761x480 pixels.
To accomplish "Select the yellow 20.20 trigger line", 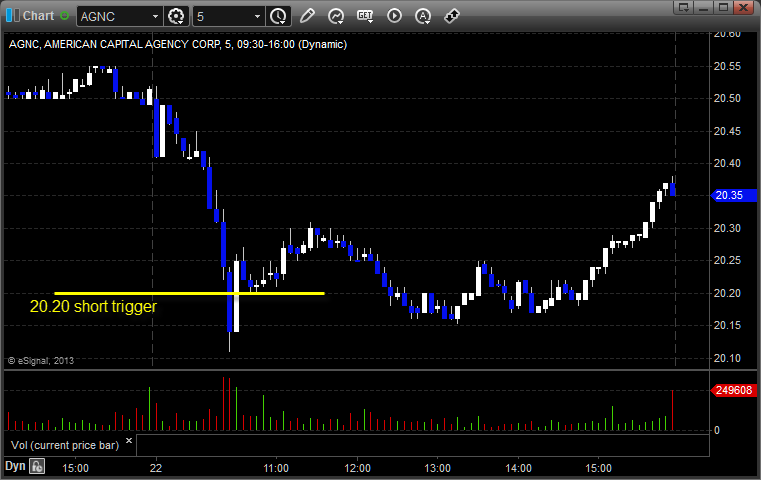I will [189, 293].
